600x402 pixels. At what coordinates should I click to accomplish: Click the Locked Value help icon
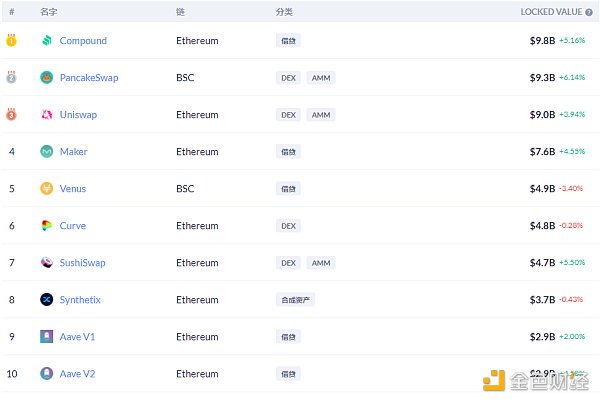tap(589, 12)
